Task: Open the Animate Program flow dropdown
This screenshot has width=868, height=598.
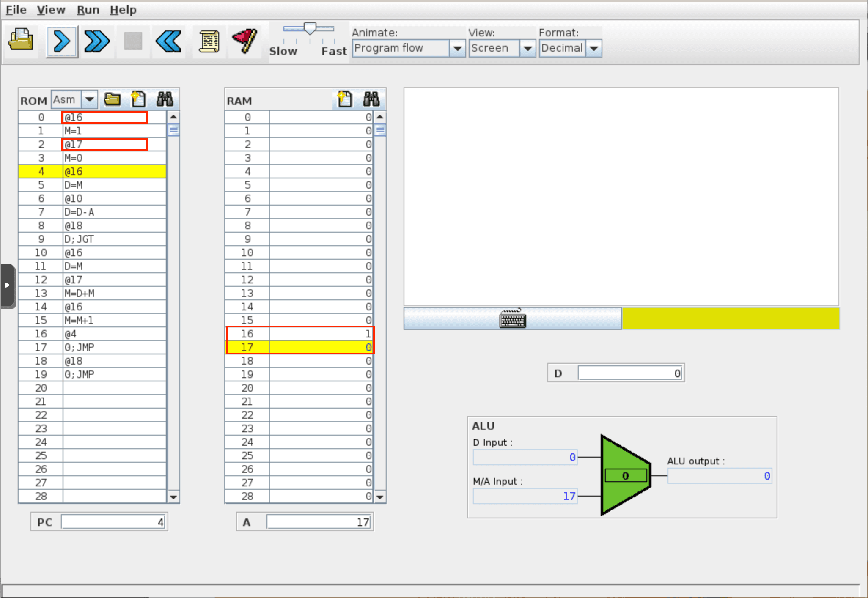Action: 457,48
